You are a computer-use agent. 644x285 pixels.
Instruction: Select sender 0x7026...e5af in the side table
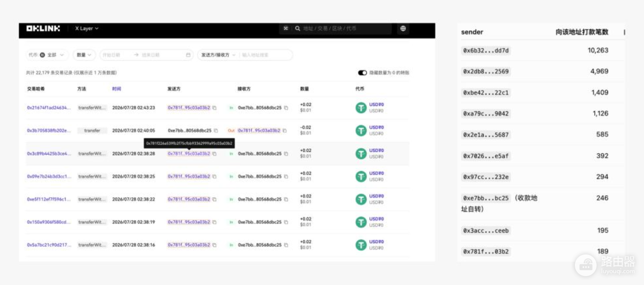[x=486, y=156]
